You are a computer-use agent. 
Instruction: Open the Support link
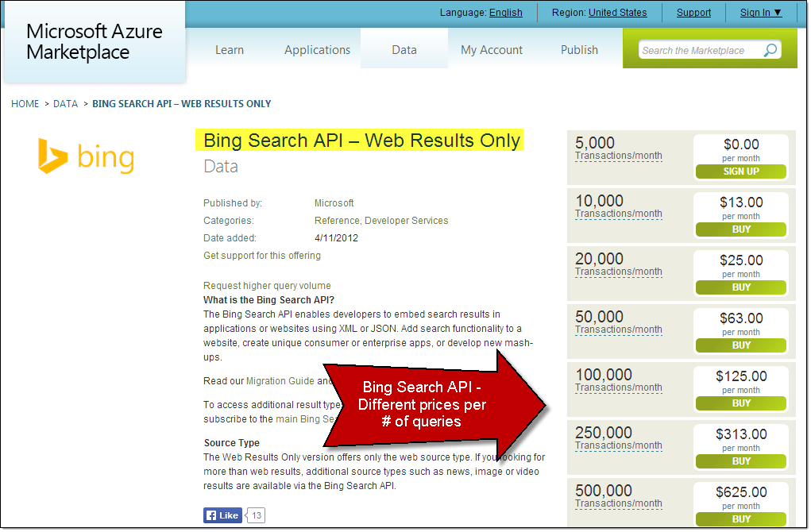pyautogui.click(x=693, y=13)
